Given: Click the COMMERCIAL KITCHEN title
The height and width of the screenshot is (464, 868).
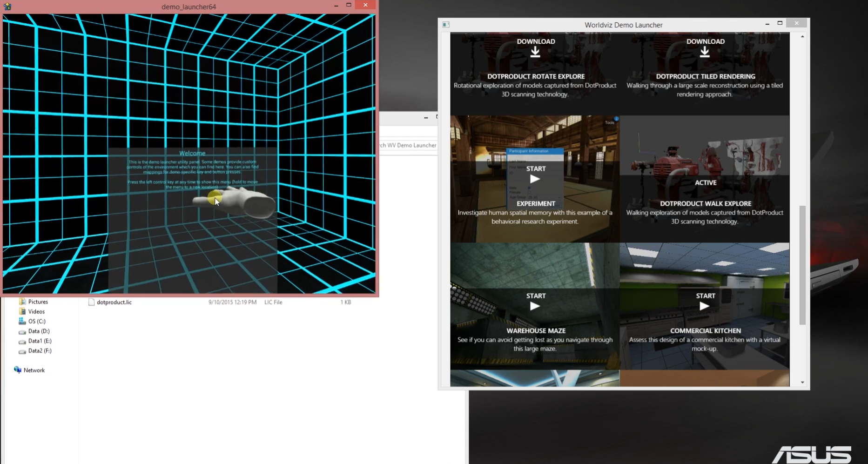Looking at the screenshot, I should point(705,330).
